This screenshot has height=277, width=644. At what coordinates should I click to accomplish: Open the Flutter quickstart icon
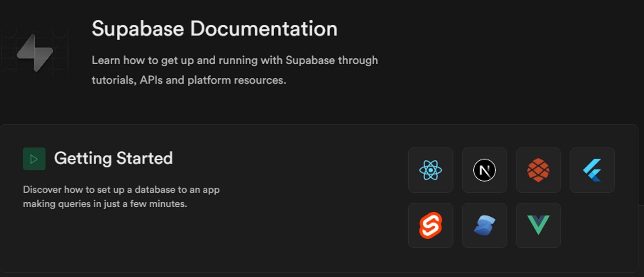[592, 170]
